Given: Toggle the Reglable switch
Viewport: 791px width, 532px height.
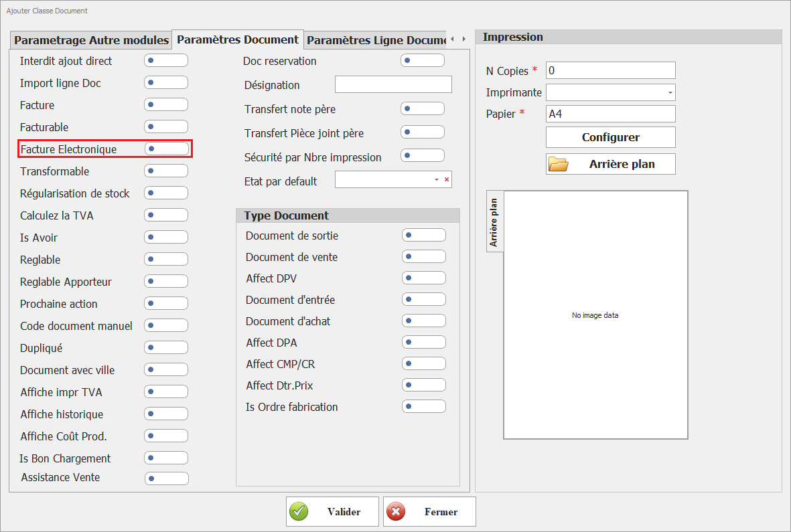Looking at the screenshot, I should click(166, 260).
